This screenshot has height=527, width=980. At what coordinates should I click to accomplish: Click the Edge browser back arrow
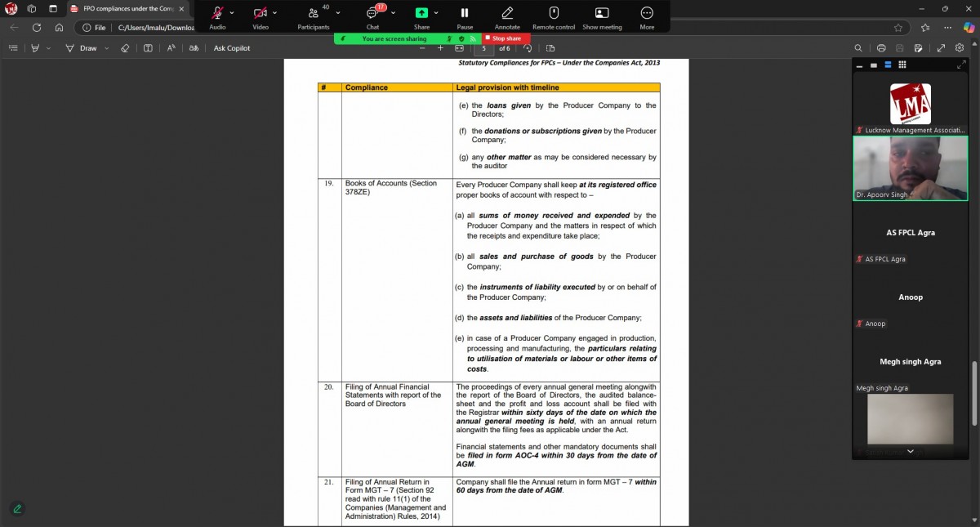coord(14,27)
